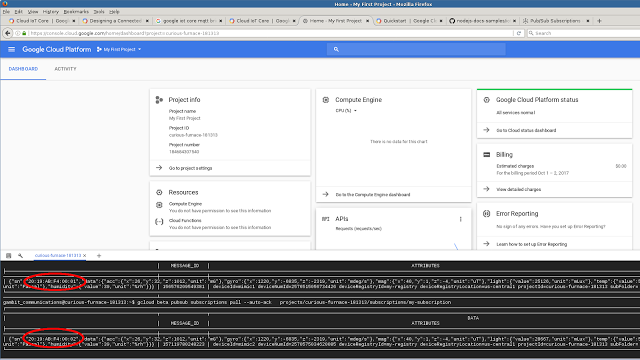Click View detailed charges in Billing
The width and height of the screenshot is (640, 360).
pyautogui.click(x=518, y=189)
